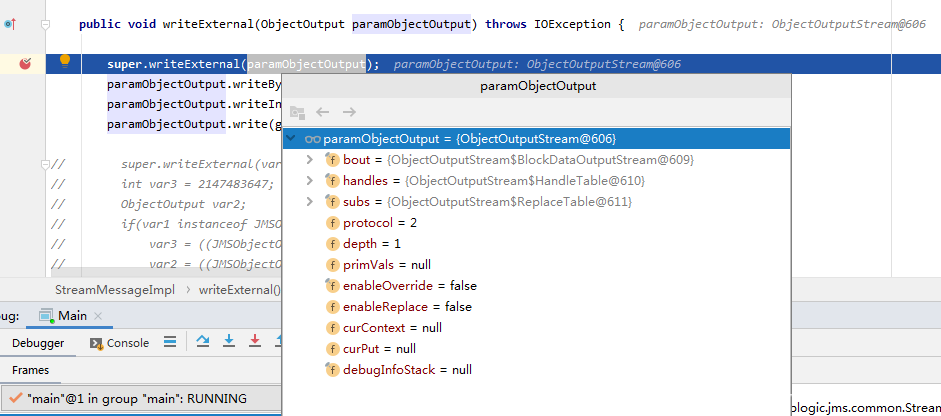This screenshot has height=416, width=941.
Task: Click StreamMessageImpl in the breadcrumb
Action: (x=111, y=290)
